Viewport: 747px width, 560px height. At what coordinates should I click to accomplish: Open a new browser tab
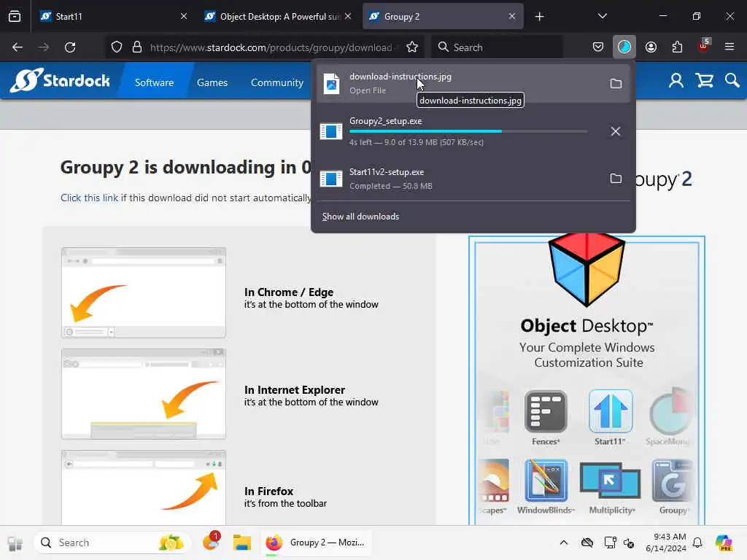pos(539,17)
